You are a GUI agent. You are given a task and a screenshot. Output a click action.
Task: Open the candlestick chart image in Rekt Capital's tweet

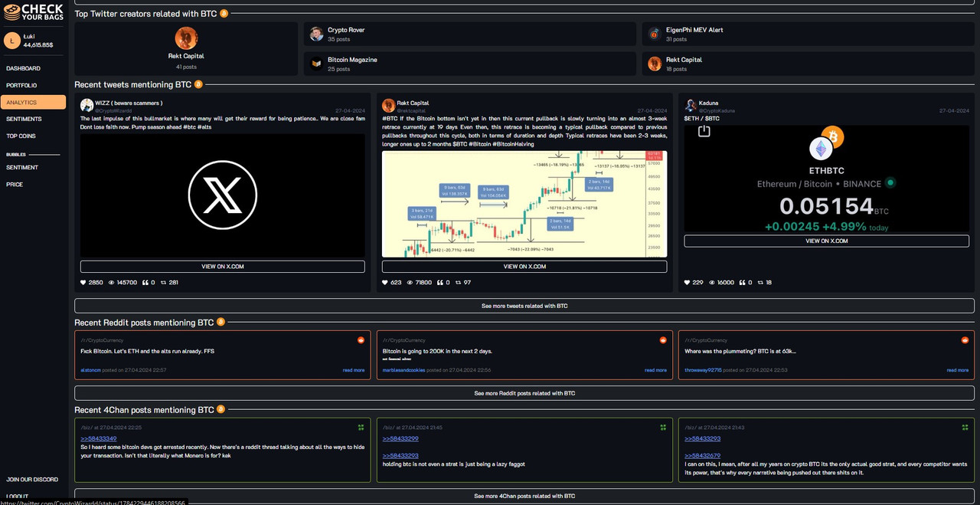pos(524,204)
